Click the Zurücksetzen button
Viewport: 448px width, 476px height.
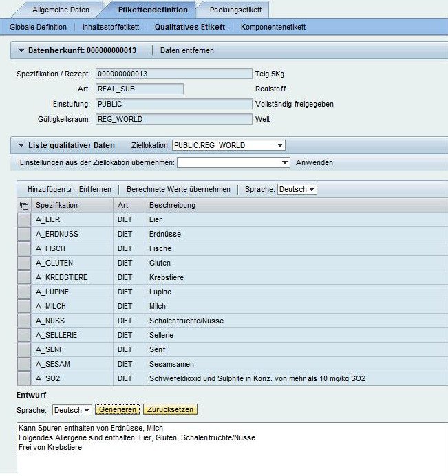point(170,410)
